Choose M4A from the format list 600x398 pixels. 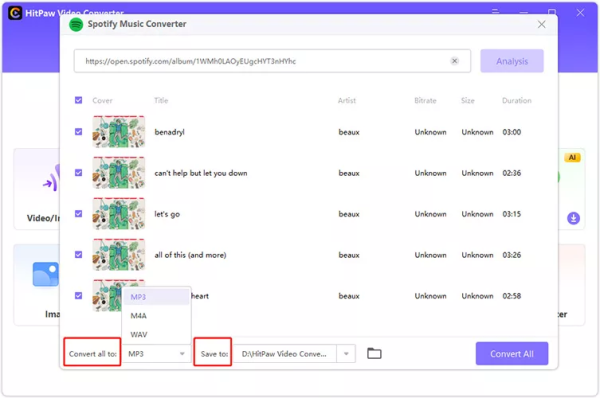(x=156, y=316)
